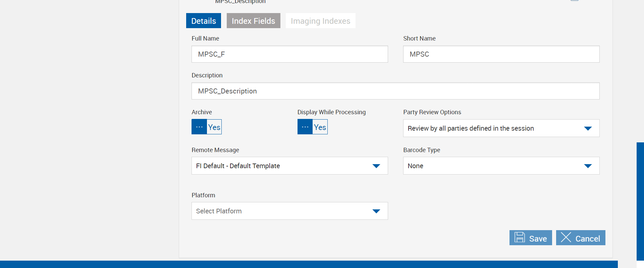Switch to the Details tab

click(204, 21)
